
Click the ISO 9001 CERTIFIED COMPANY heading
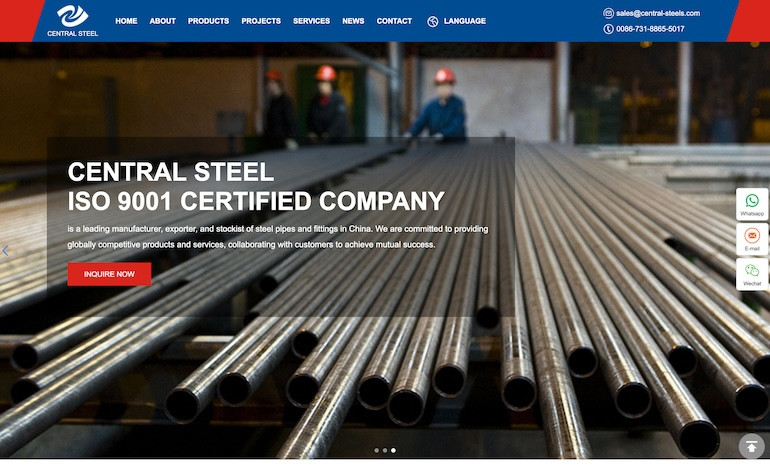pos(256,201)
